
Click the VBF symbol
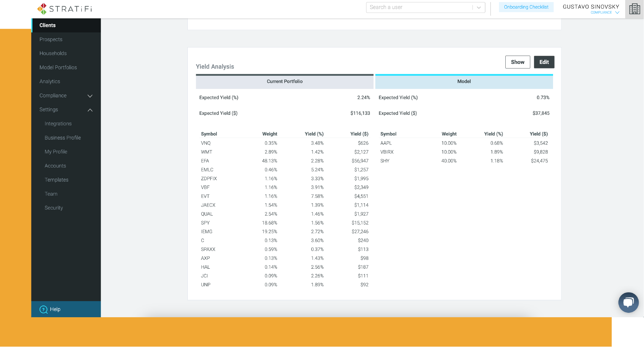205,188
